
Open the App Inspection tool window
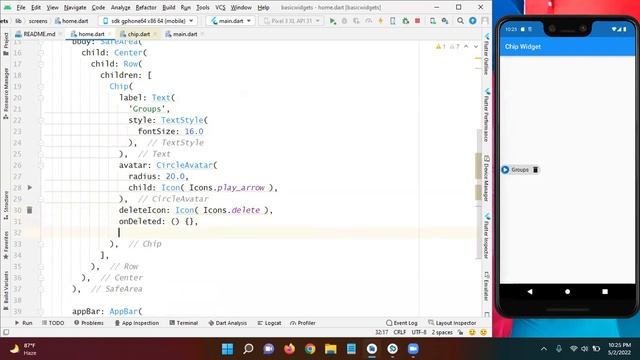pyautogui.click(x=137, y=323)
